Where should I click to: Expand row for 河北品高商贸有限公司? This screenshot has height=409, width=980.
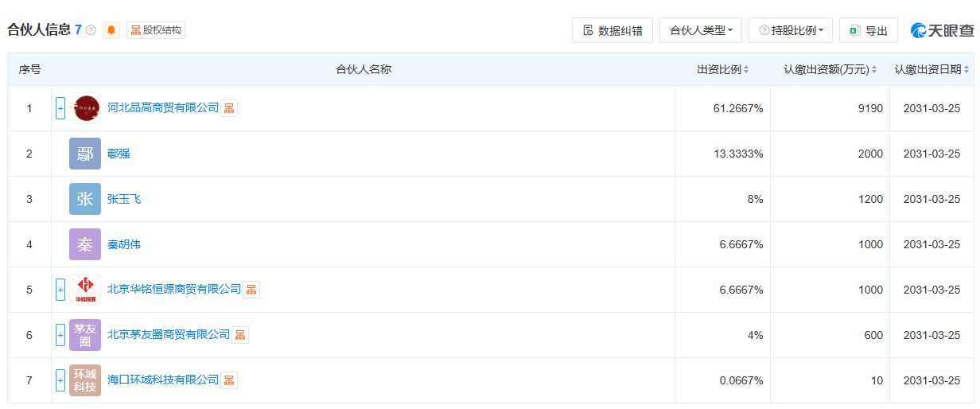60,108
